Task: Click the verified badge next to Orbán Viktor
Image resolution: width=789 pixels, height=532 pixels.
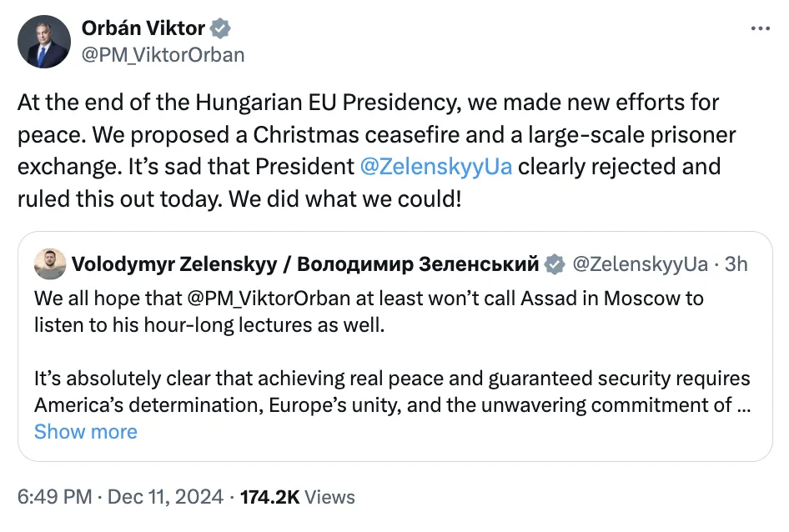Action: [x=219, y=27]
